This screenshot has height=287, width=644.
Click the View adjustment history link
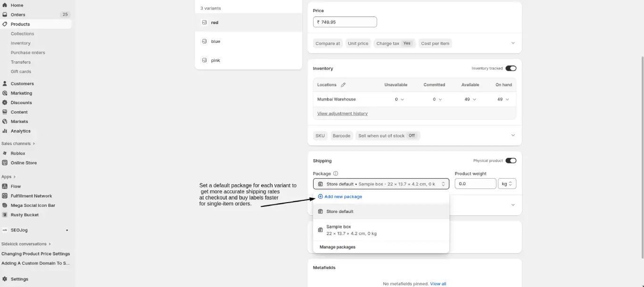(342, 113)
